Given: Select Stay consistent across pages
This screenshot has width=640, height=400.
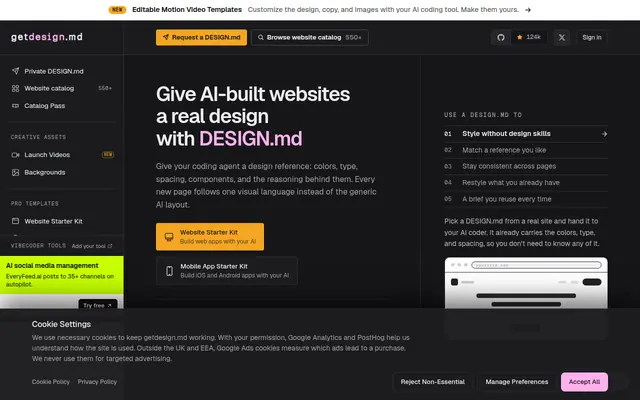Looking at the screenshot, I should (x=526, y=166).
